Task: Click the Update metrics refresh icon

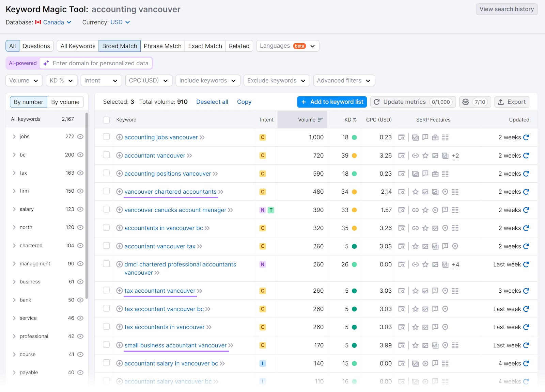Action: pyautogui.click(x=376, y=102)
